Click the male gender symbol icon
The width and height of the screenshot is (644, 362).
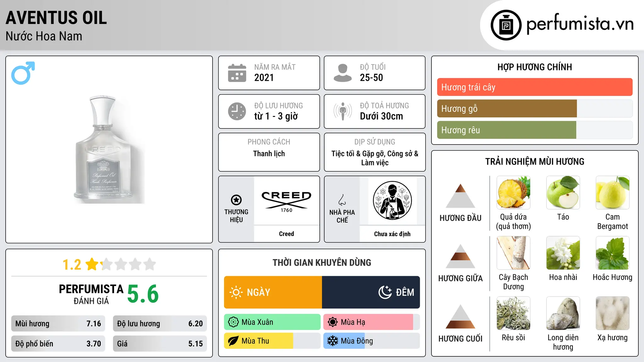pos(23,73)
